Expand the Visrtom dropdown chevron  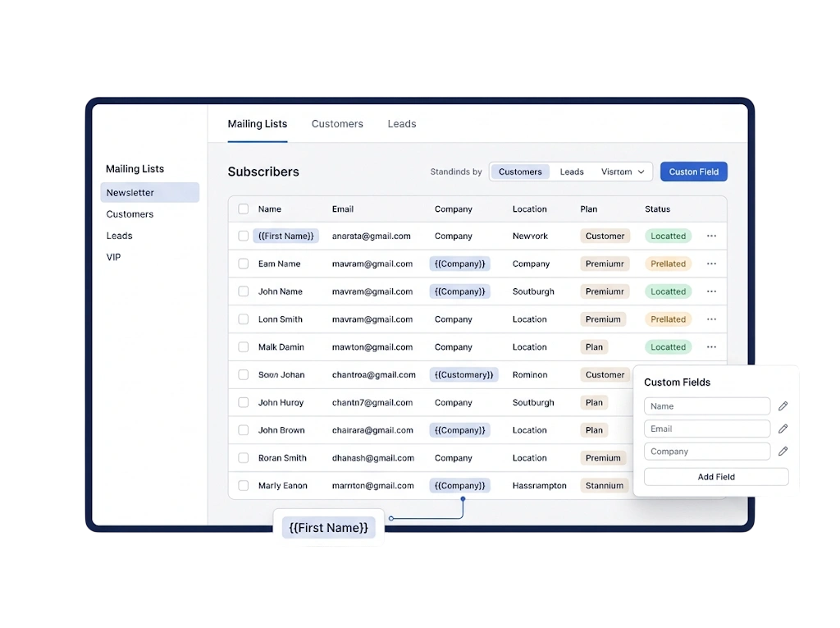(x=641, y=172)
